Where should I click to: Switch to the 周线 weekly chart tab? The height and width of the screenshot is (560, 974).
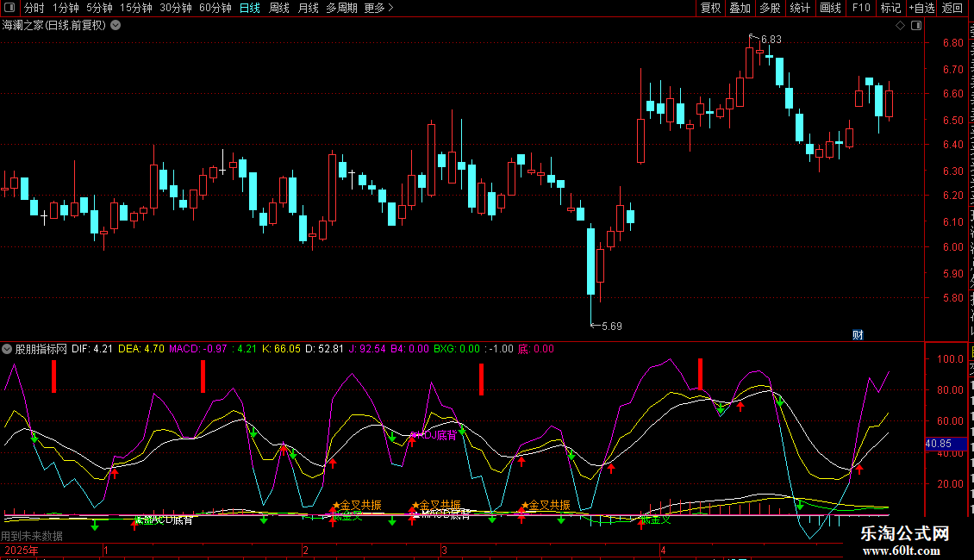(279, 8)
